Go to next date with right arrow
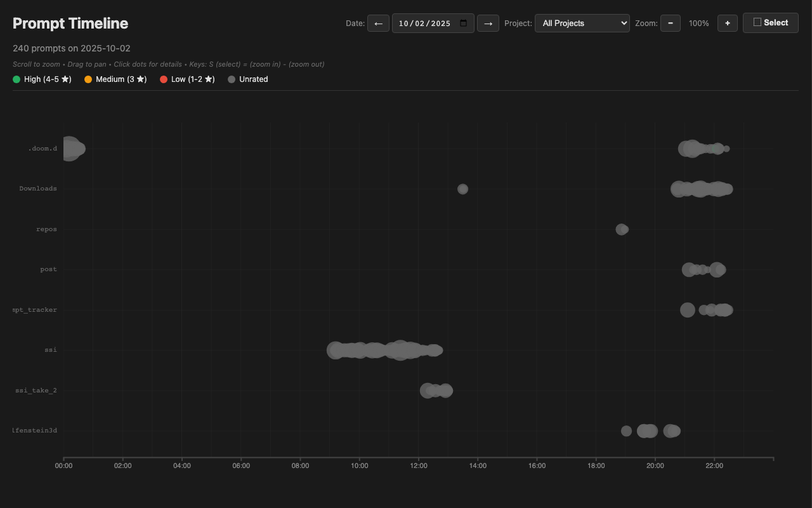This screenshot has height=508, width=812. pos(488,23)
